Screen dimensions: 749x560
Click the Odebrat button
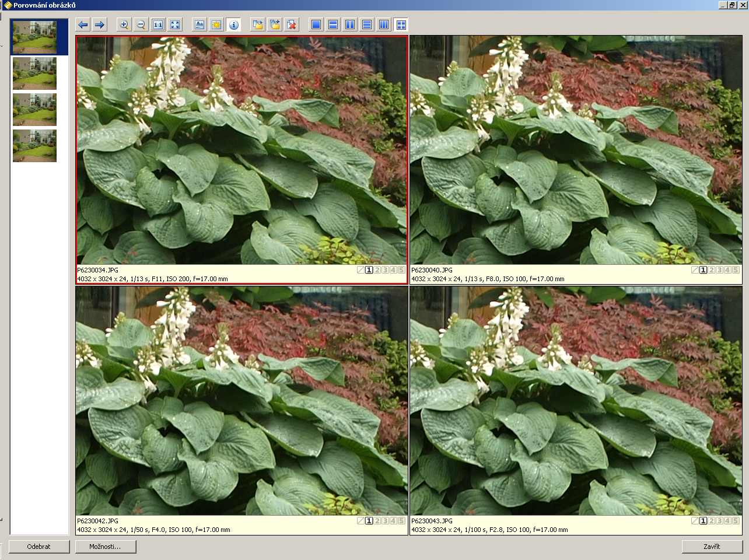[x=39, y=547]
